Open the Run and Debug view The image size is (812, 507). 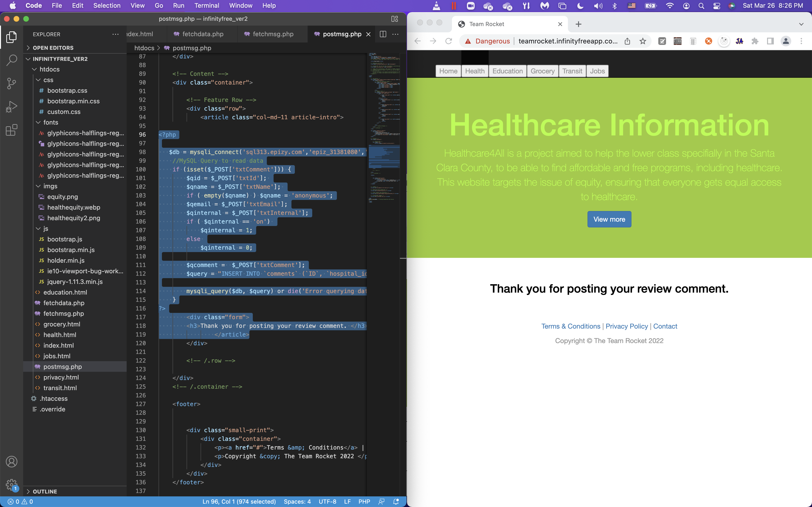[x=11, y=107]
